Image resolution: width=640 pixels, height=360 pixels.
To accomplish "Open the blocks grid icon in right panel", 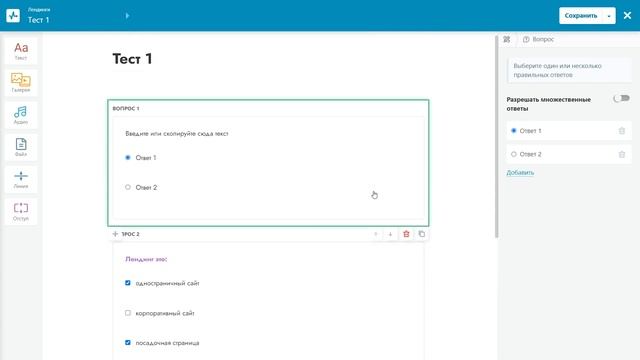I will (507, 39).
